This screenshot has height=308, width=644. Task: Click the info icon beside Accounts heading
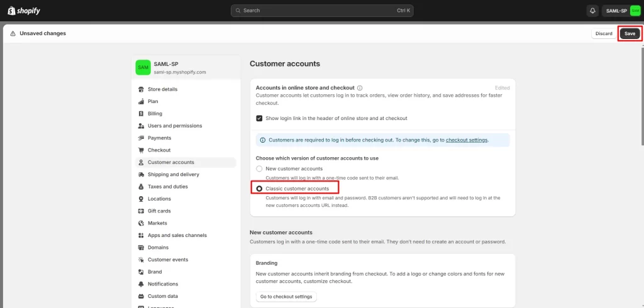(x=360, y=88)
